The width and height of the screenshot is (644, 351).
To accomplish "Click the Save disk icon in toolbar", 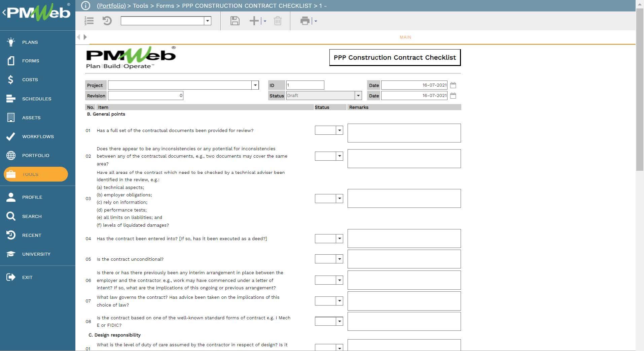I will (235, 21).
